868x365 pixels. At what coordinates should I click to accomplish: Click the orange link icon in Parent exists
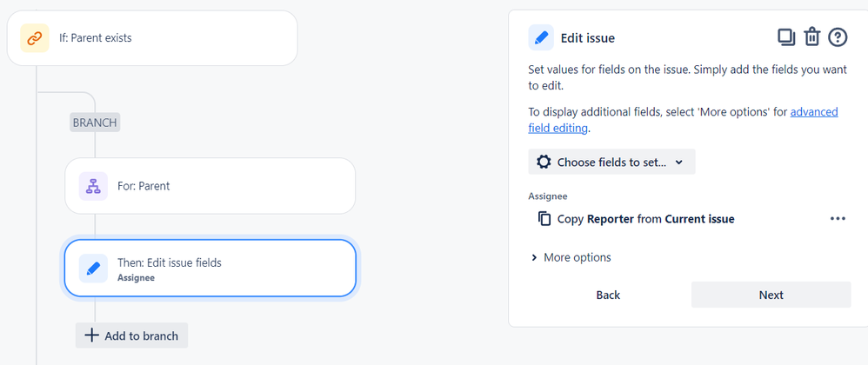tap(34, 38)
